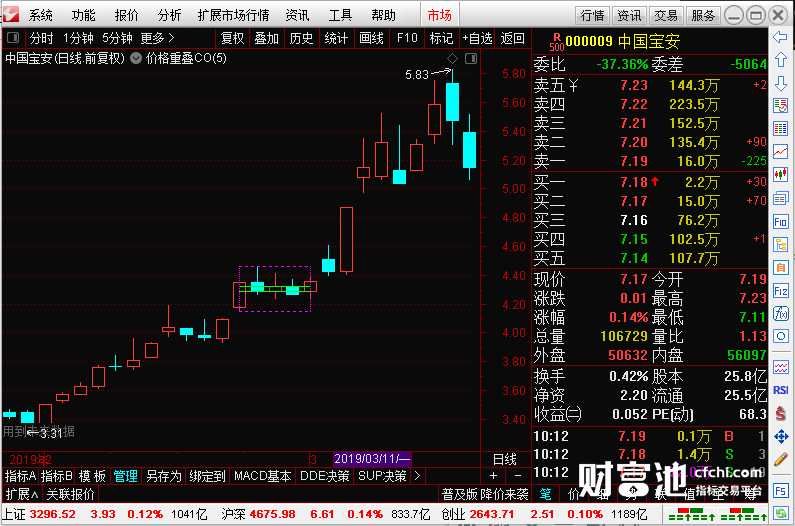Click the 叠加 toolbar button
This screenshot has height=526, width=795.
pyautogui.click(x=267, y=38)
